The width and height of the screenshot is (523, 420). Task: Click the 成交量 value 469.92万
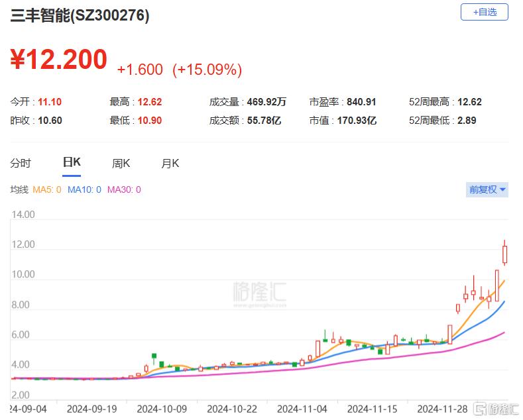point(266,101)
